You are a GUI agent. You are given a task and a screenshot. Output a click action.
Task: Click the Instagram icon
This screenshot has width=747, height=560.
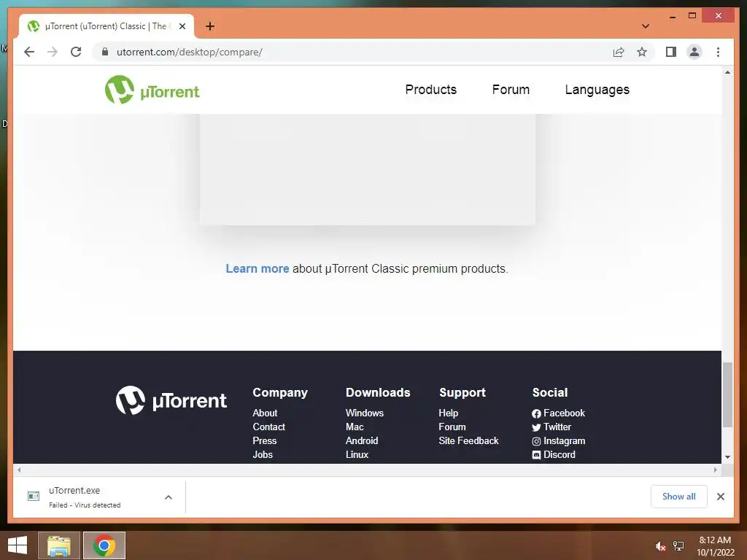[x=536, y=441]
